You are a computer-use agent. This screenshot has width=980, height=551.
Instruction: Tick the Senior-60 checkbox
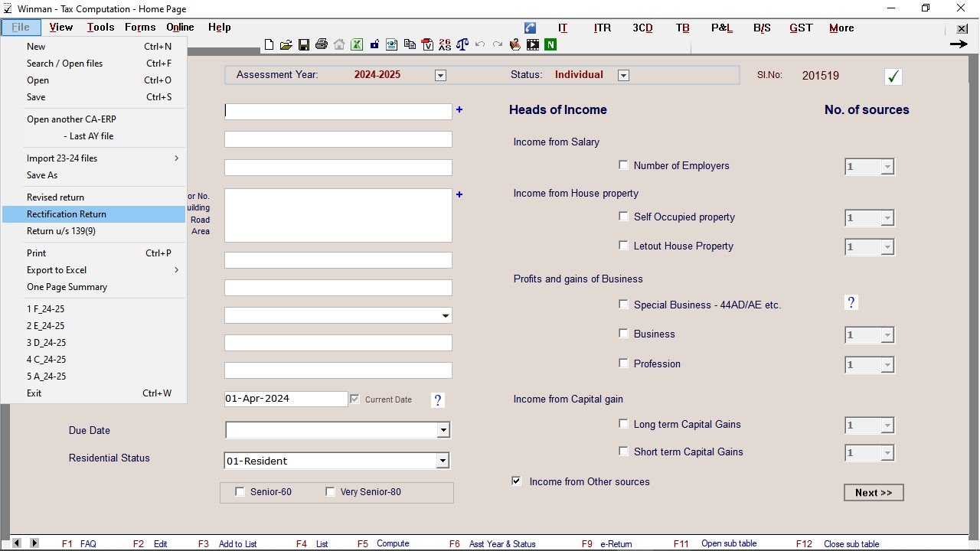[240, 492]
